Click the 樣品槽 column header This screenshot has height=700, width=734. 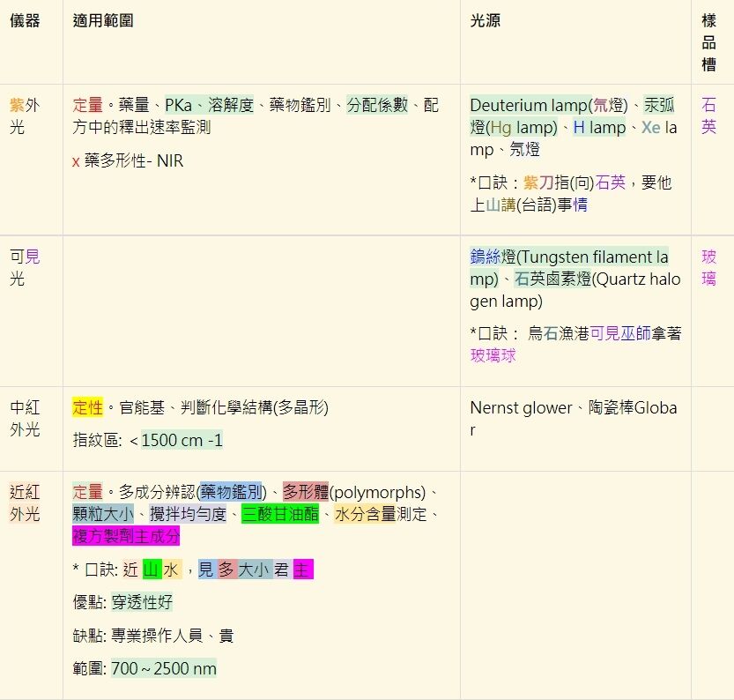(708, 42)
